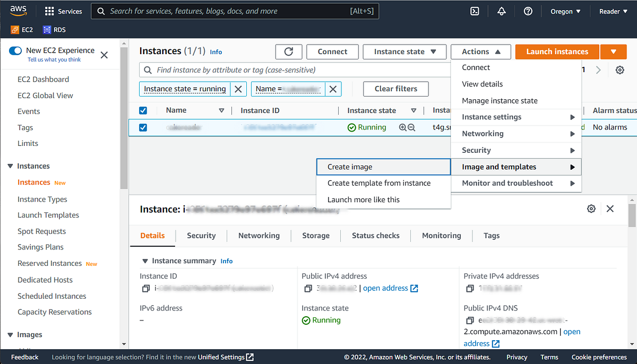Uncheck the selected instance row checkbox

pos(143,127)
